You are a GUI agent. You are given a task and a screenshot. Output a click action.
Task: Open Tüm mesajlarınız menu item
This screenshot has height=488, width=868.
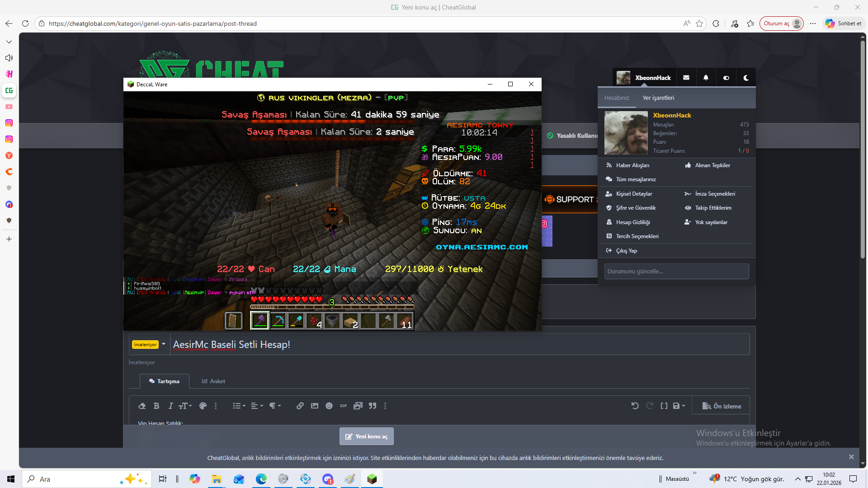(636, 179)
